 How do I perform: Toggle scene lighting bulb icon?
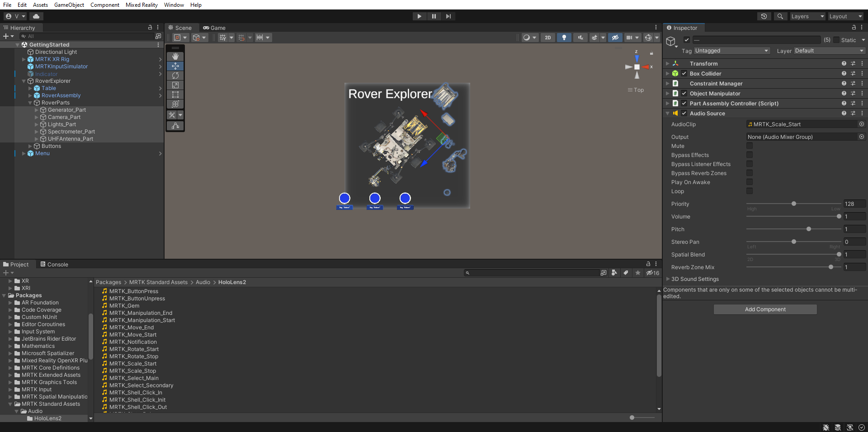point(564,38)
